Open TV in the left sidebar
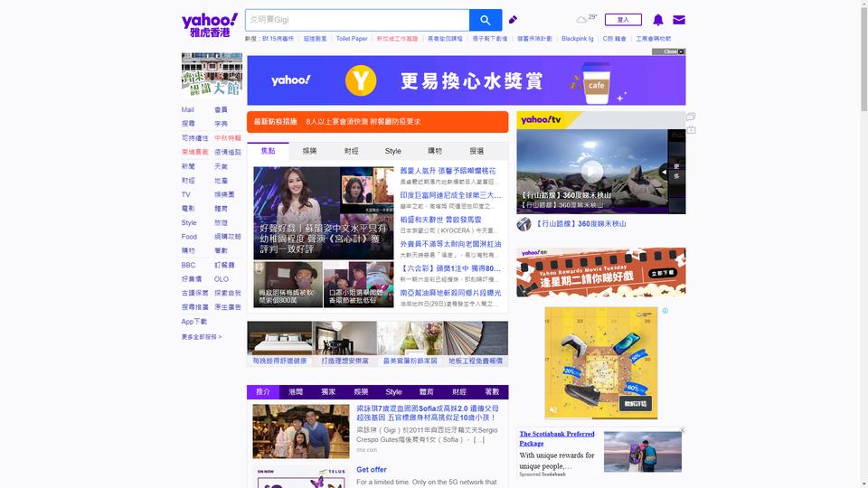Viewport: 868px width, 488px height. (x=186, y=195)
